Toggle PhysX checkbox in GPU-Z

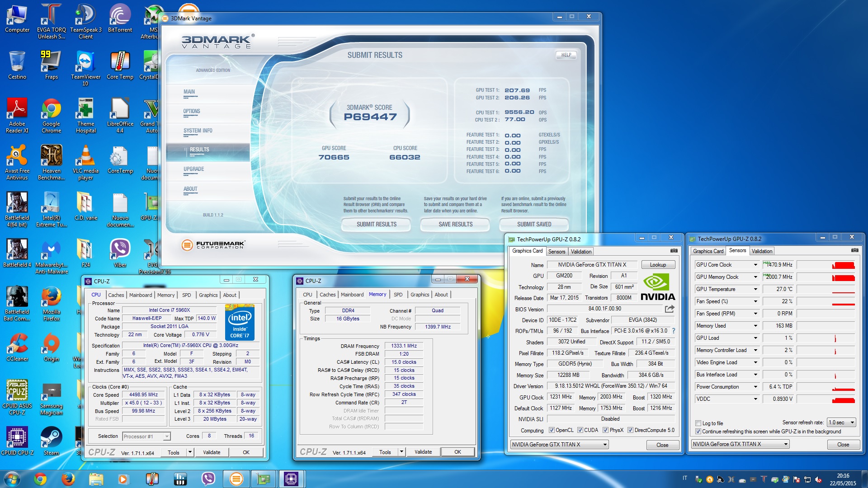(605, 430)
